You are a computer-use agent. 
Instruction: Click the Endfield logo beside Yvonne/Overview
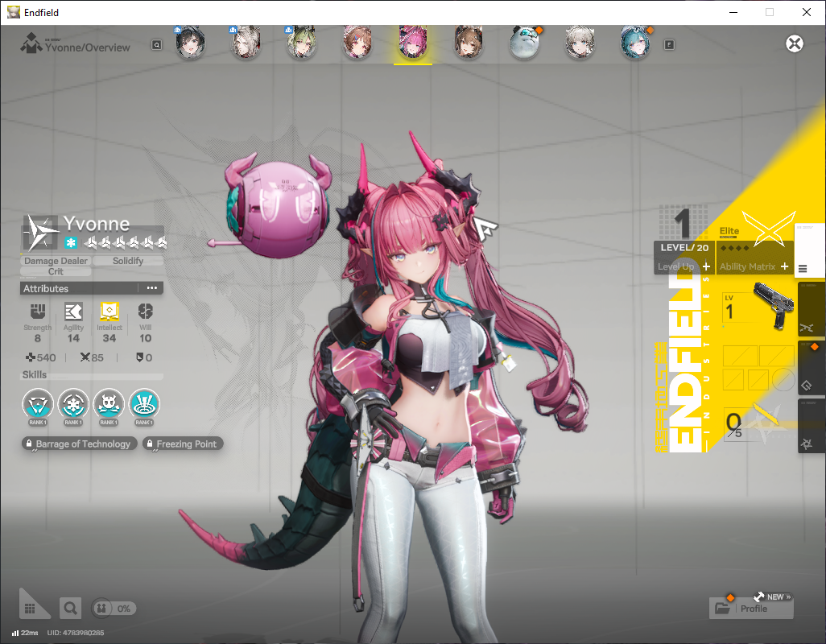pos(31,43)
